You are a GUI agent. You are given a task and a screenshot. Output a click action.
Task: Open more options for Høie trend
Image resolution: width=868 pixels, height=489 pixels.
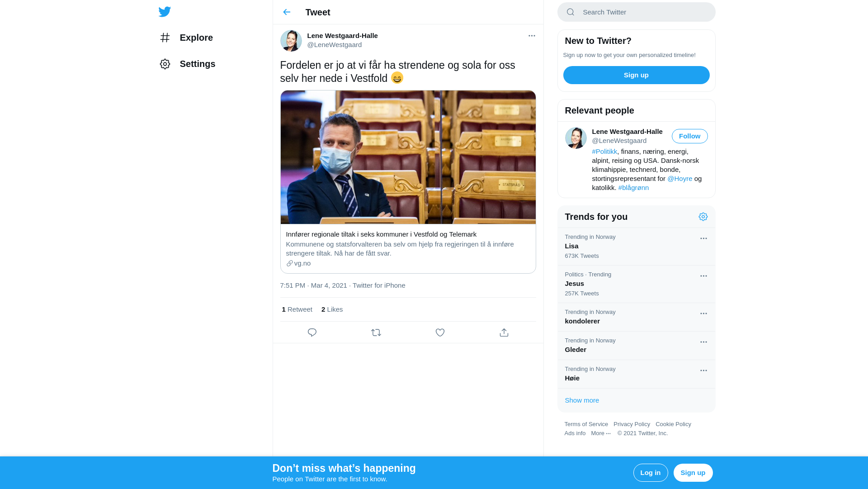coord(703,370)
